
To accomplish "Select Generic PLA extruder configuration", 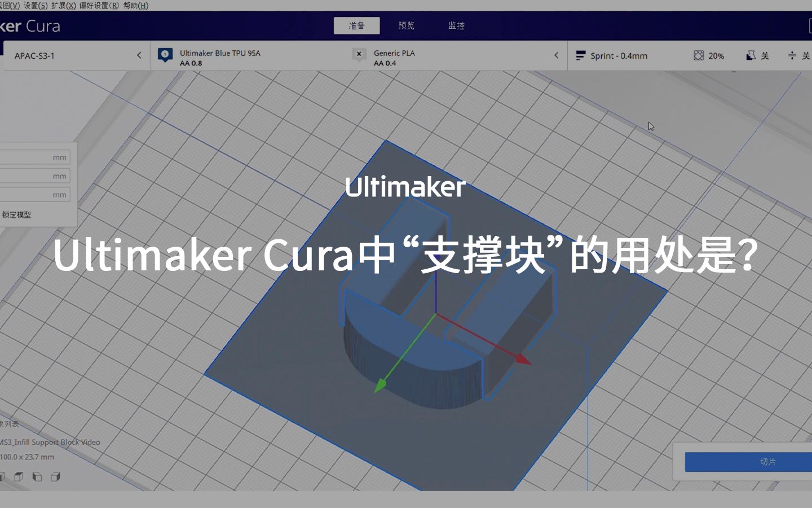I will point(394,58).
